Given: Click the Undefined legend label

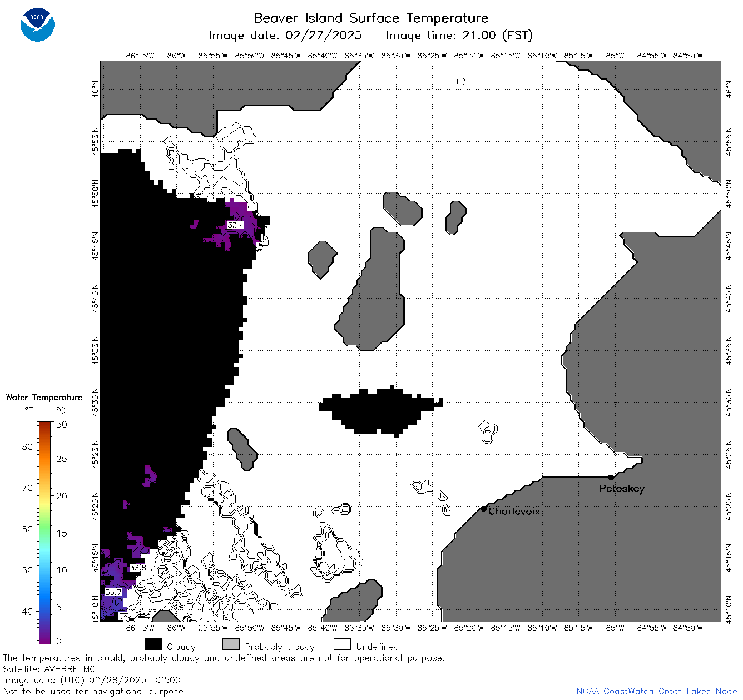Looking at the screenshot, I should (378, 647).
